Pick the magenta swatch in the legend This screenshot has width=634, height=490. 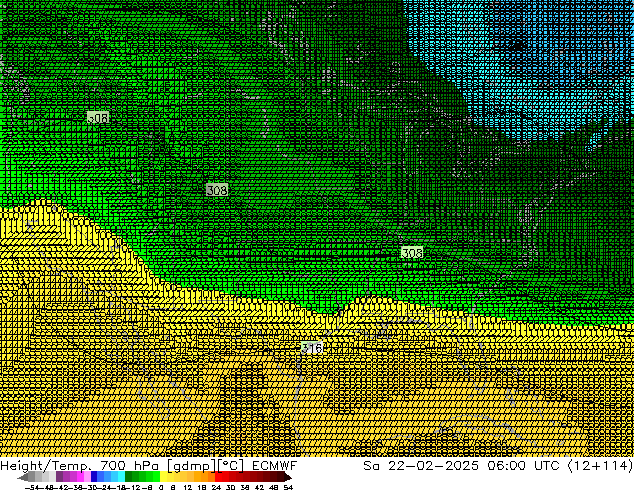tap(80, 477)
